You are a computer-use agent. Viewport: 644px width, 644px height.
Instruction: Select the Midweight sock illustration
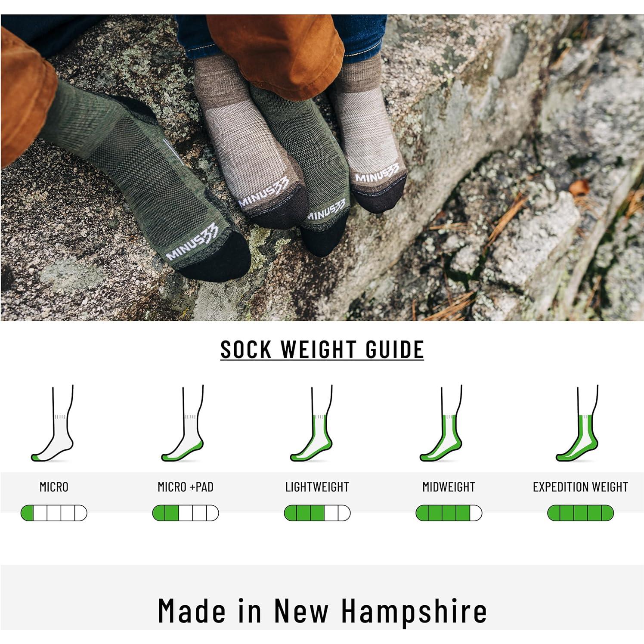pos(442,424)
